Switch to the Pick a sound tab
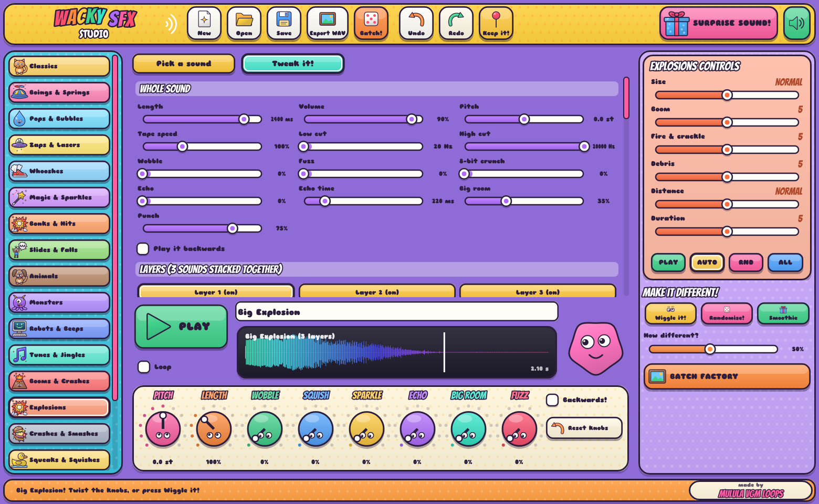 [184, 64]
